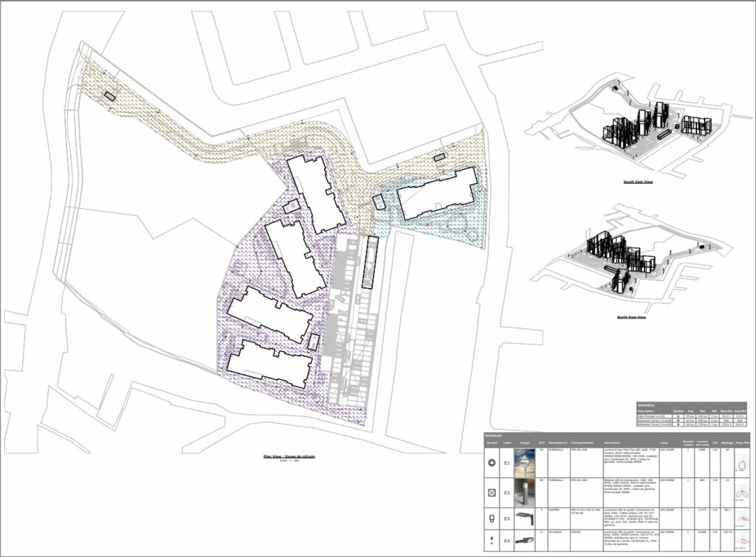This screenshot has height=557, width=756.
Task: Click the Schedule table header
Action: tap(495, 435)
